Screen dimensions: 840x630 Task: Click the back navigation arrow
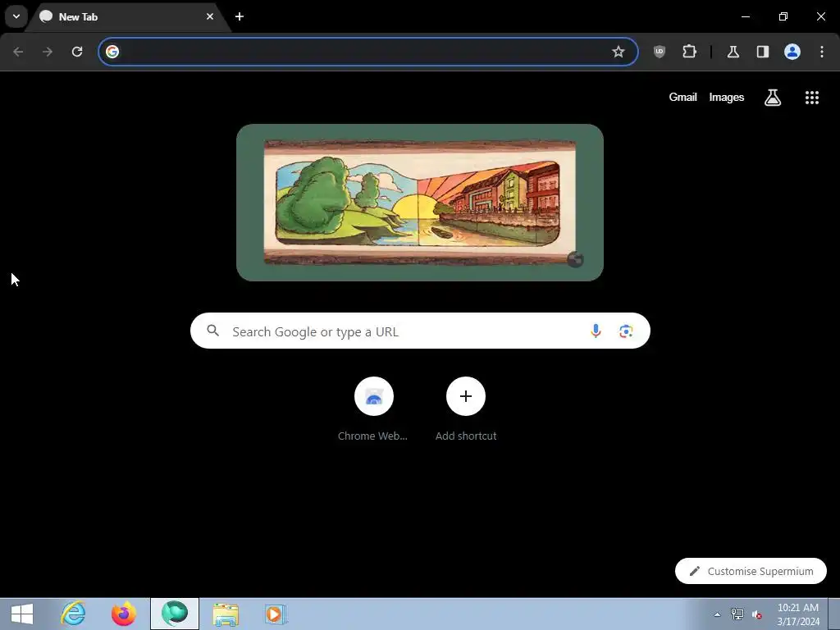tap(18, 52)
